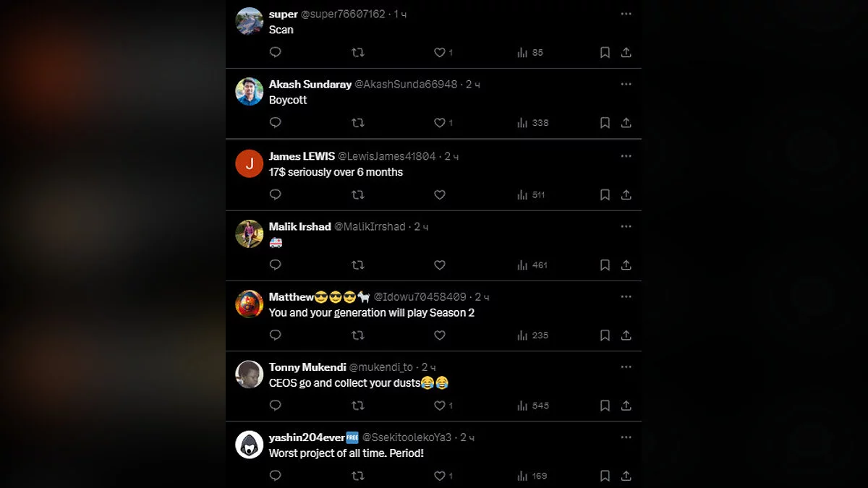Bookmark super's "Scan" tweet
Screen dimensions: 868x488
tap(605, 53)
